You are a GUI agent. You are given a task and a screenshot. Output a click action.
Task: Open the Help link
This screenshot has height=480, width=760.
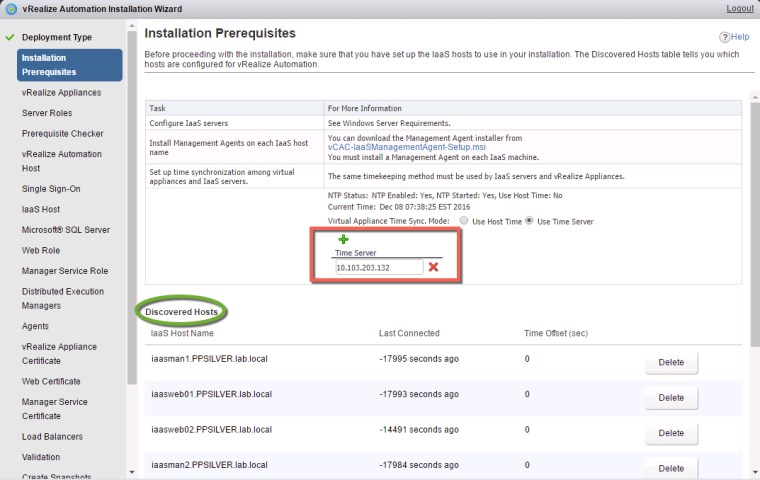[740, 37]
